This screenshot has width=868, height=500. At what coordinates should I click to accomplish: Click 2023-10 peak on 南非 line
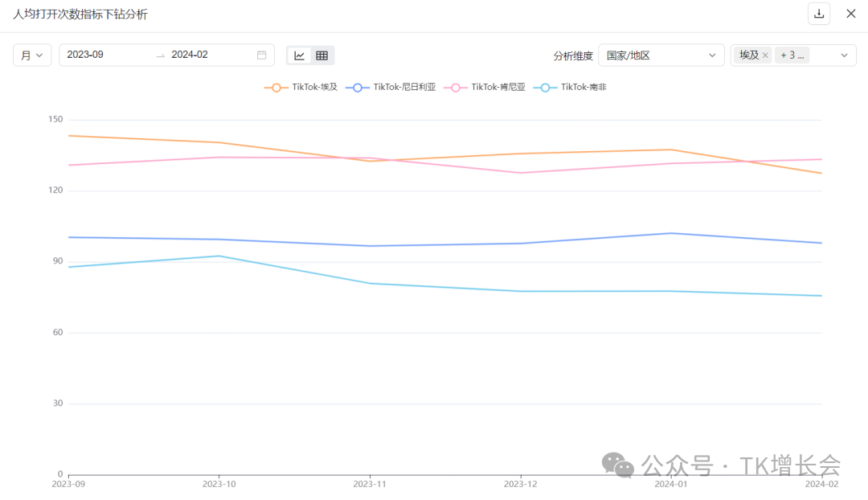click(x=219, y=256)
